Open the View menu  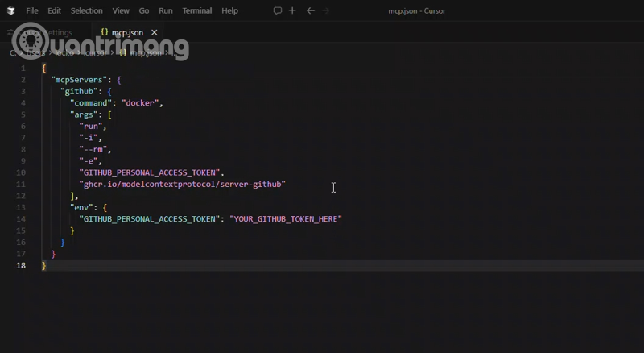tap(121, 10)
